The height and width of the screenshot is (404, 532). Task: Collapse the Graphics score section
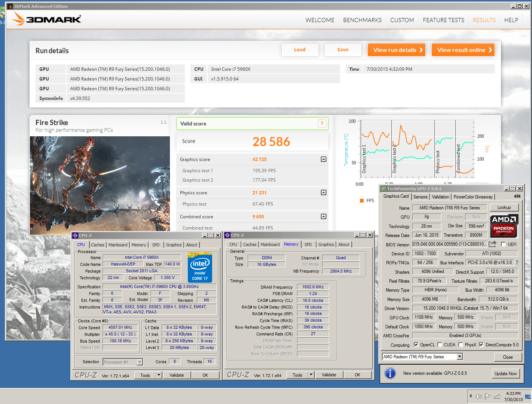tap(324, 159)
